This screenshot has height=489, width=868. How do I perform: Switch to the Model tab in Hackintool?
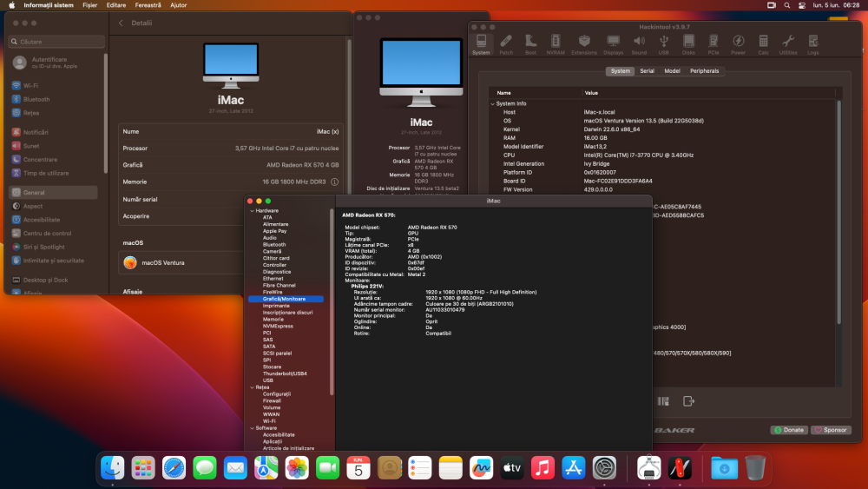tap(672, 71)
